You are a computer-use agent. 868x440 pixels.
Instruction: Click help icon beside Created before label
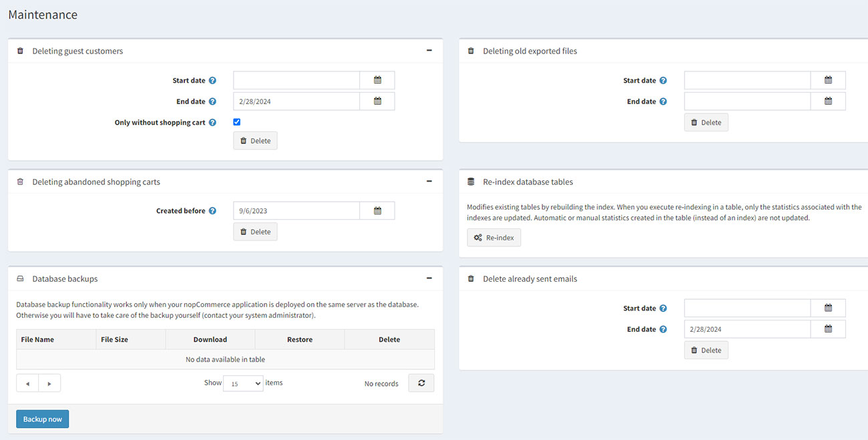(212, 210)
